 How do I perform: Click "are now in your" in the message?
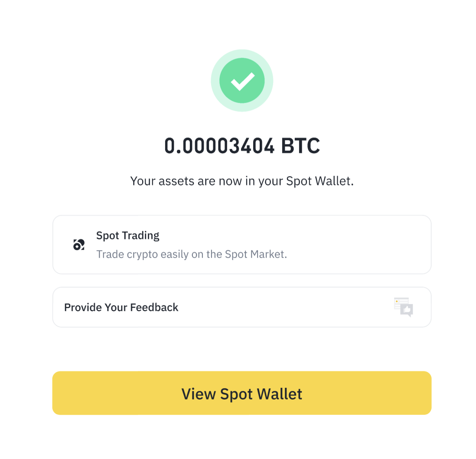click(x=240, y=181)
